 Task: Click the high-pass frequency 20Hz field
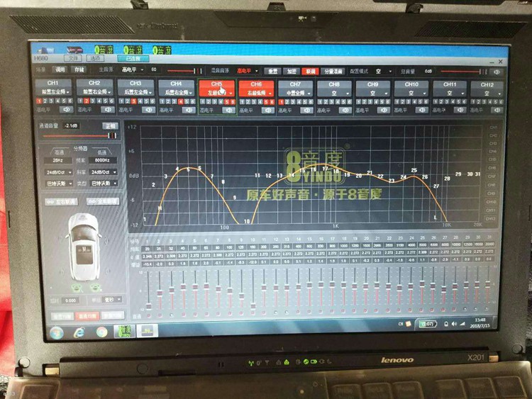pyautogui.click(x=57, y=160)
